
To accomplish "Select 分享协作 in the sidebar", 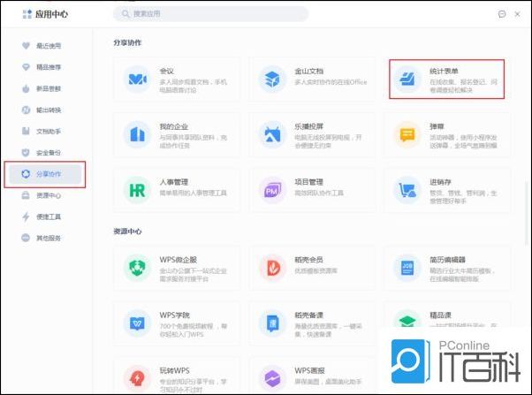I will coord(45,174).
